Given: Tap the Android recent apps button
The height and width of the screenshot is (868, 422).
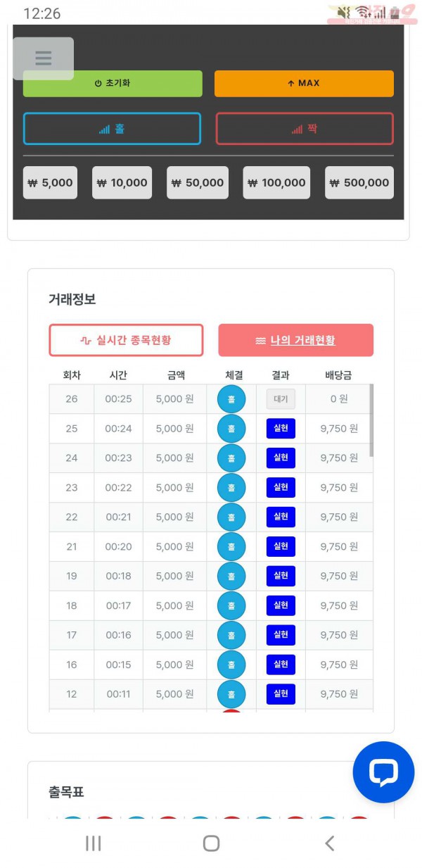Looking at the screenshot, I should [x=92, y=843].
